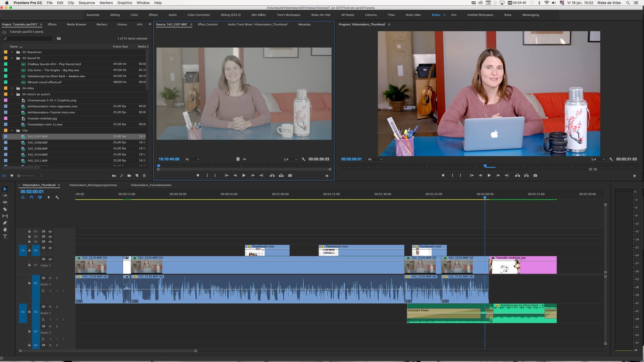Select the Type tool
Image resolution: width=644 pixels, height=362 pixels.
coord(5,236)
